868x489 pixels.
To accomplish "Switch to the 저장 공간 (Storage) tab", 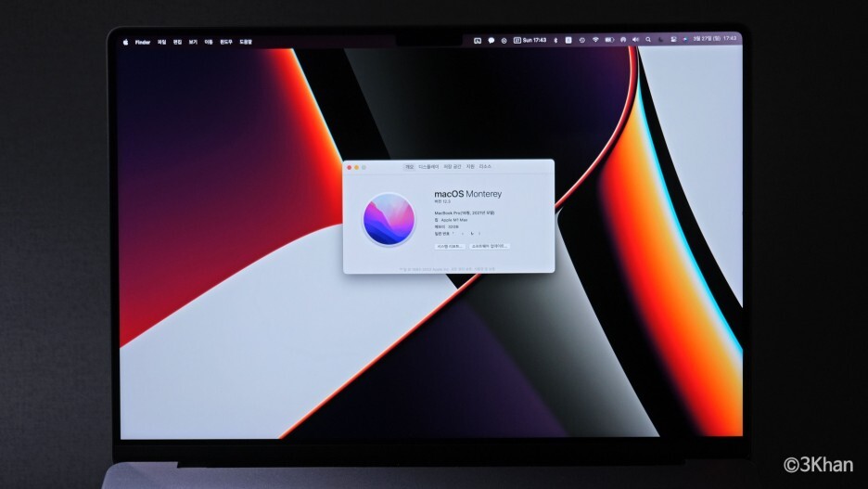I will [x=453, y=167].
